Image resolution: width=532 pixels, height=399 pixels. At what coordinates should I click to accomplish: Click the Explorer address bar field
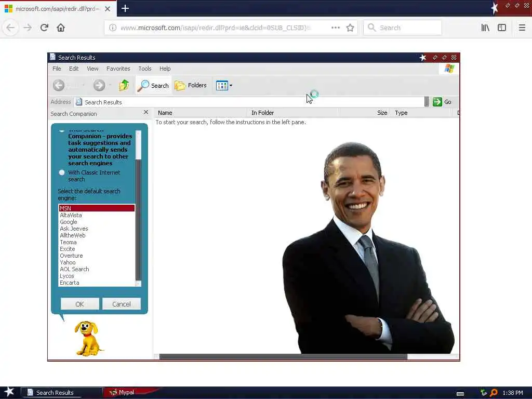[249, 102]
